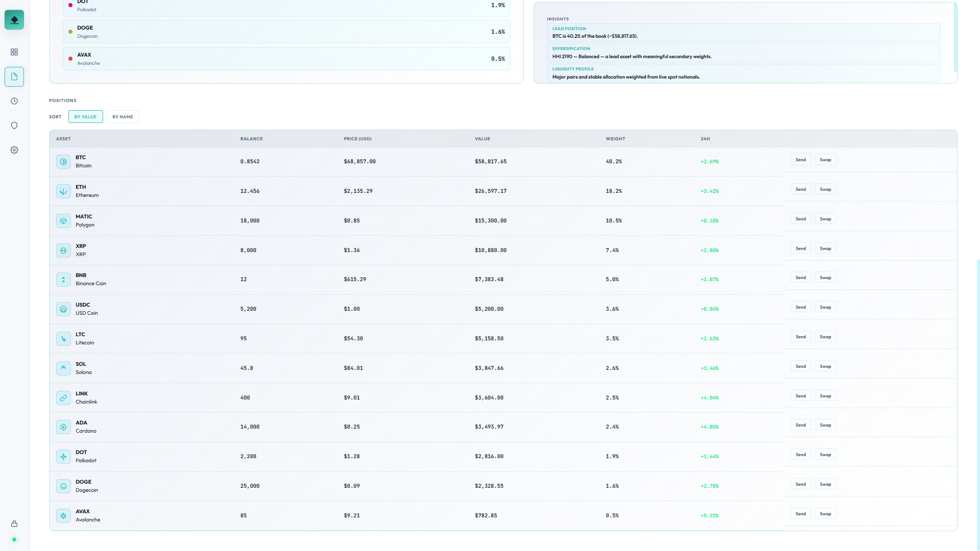Click Swap for the DOGE row
The width and height of the screenshot is (980, 551).
point(825,484)
